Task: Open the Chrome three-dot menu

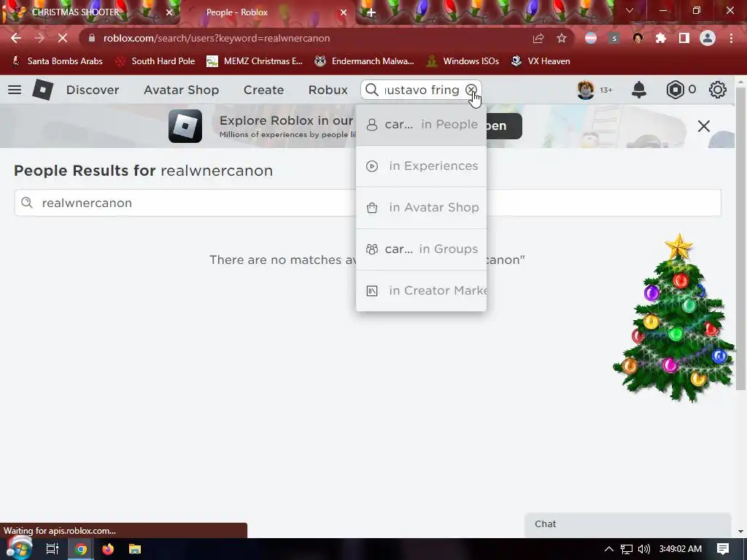Action: 731,38
